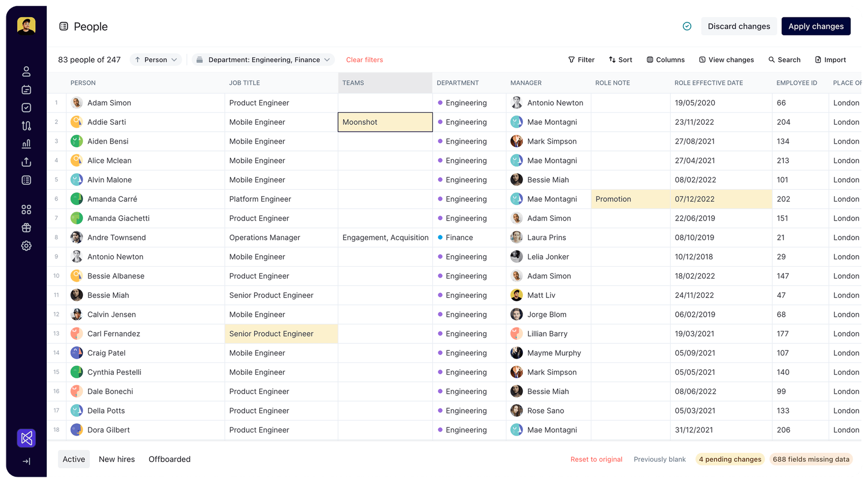Open the Columns menu
868x483 pixels.
(666, 59)
